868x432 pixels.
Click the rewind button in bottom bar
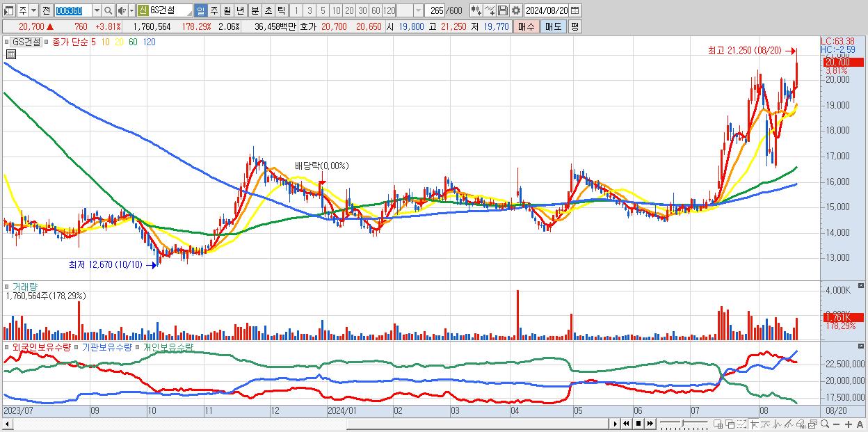(x=626, y=424)
